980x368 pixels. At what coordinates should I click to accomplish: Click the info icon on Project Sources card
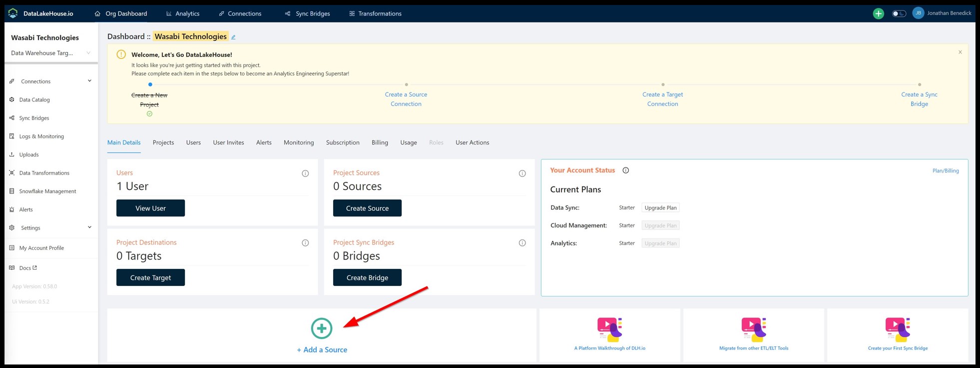522,173
